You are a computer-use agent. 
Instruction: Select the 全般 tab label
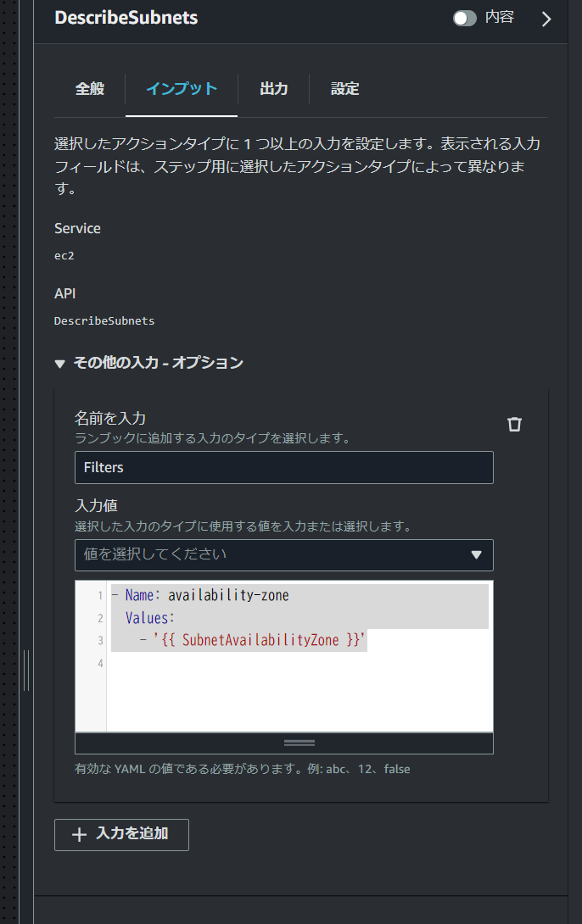pos(89,89)
